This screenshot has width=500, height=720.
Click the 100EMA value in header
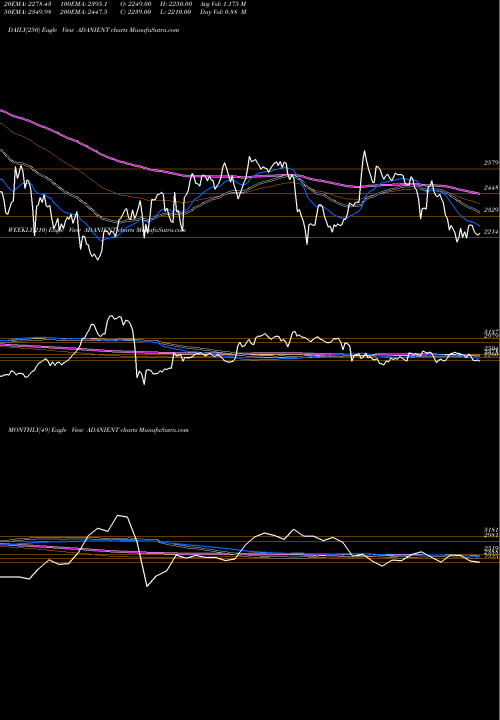(84, 3)
